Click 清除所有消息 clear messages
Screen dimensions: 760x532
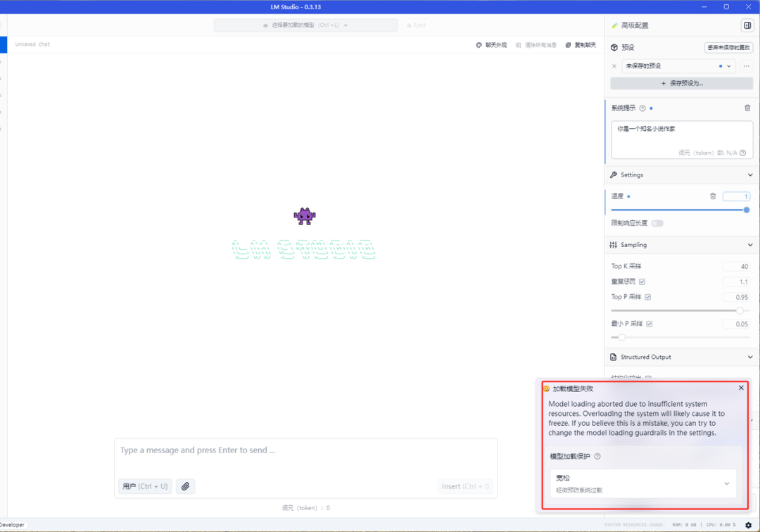click(x=536, y=45)
